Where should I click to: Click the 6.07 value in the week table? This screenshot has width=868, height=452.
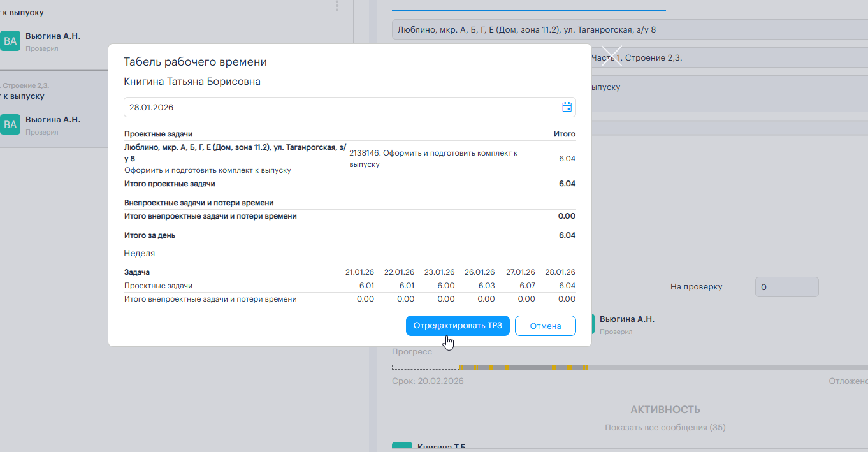527,286
